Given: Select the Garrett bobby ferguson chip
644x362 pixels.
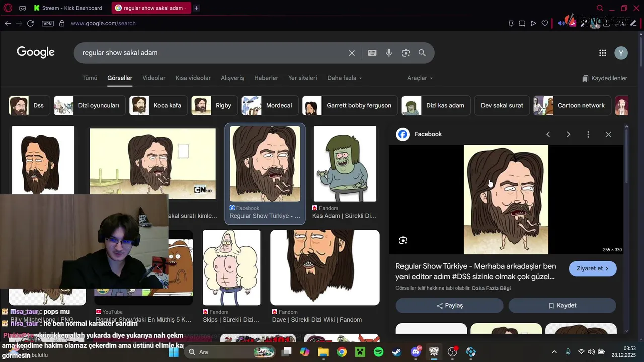Looking at the screenshot, I should (x=350, y=105).
